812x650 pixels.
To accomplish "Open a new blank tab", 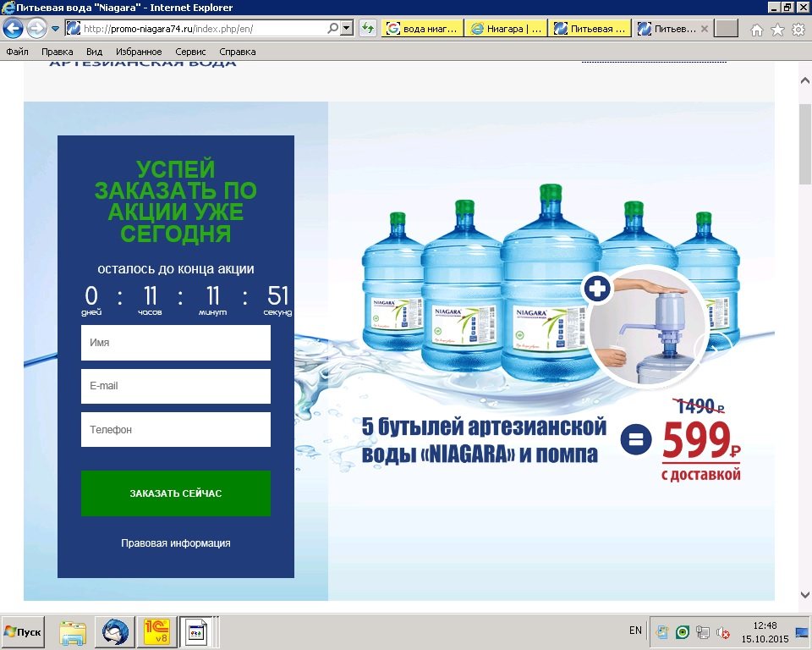I will coord(726,29).
